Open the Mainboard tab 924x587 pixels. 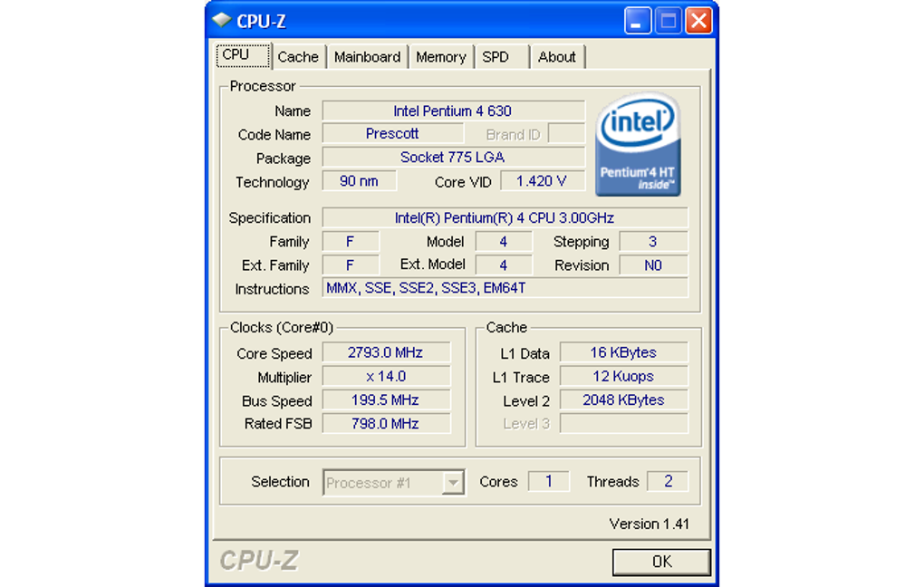tap(367, 57)
